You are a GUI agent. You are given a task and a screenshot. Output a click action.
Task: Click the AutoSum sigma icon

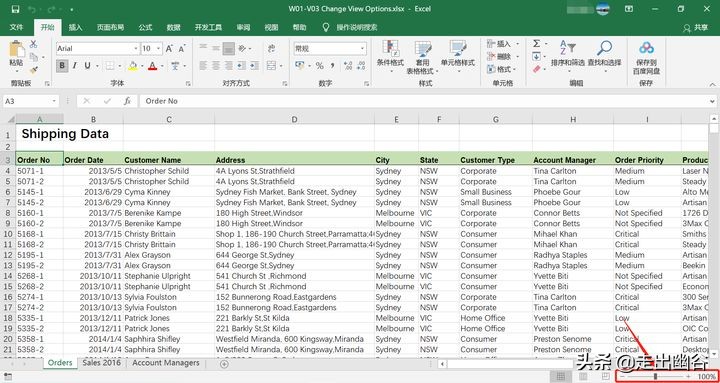click(x=536, y=44)
